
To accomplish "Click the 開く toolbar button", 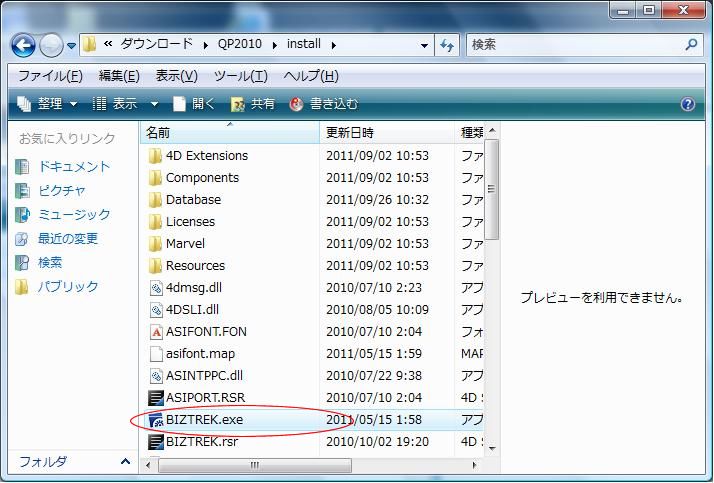I will pyautogui.click(x=194, y=104).
